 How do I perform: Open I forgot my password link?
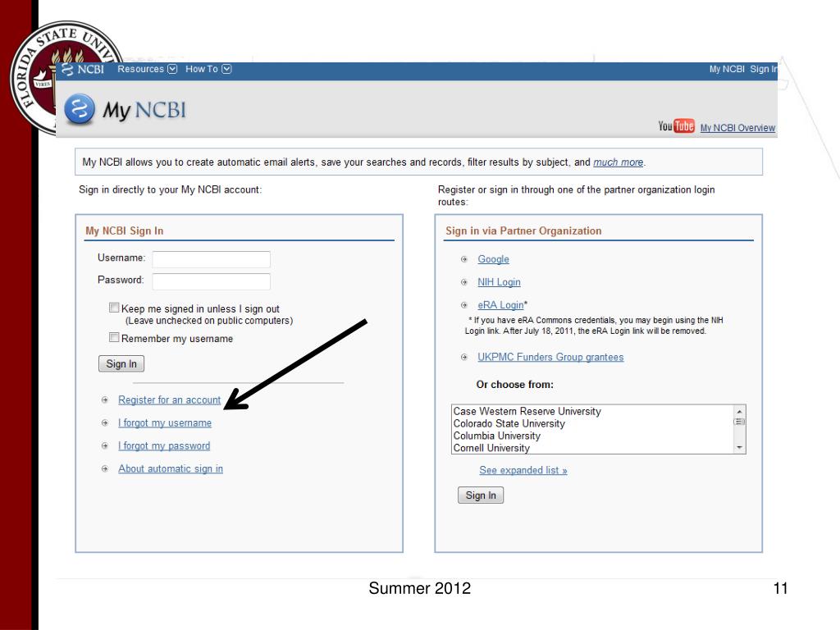(x=164, y=445)
